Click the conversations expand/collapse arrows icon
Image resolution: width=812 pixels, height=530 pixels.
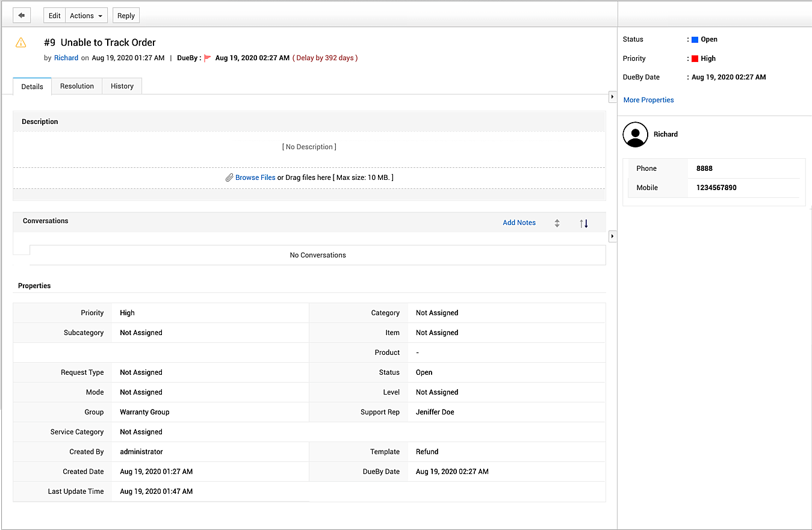pos(557,223)
